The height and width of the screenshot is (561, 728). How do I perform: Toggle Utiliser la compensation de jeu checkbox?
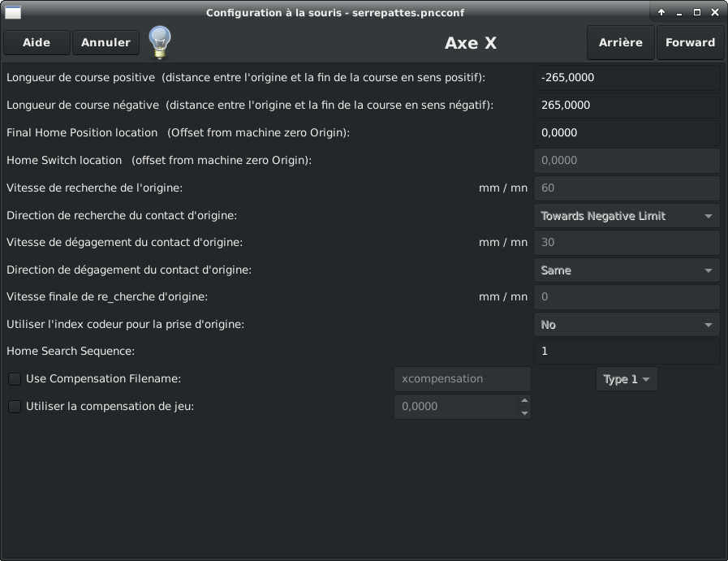[x=15, y=407]
